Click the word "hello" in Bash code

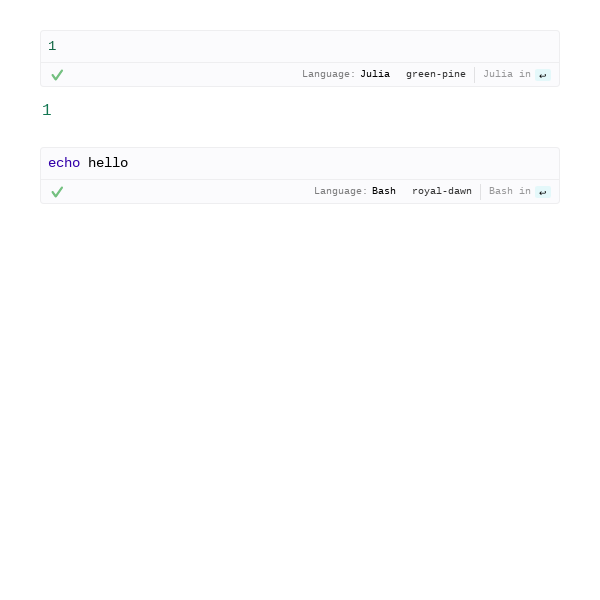click(108, 163)
